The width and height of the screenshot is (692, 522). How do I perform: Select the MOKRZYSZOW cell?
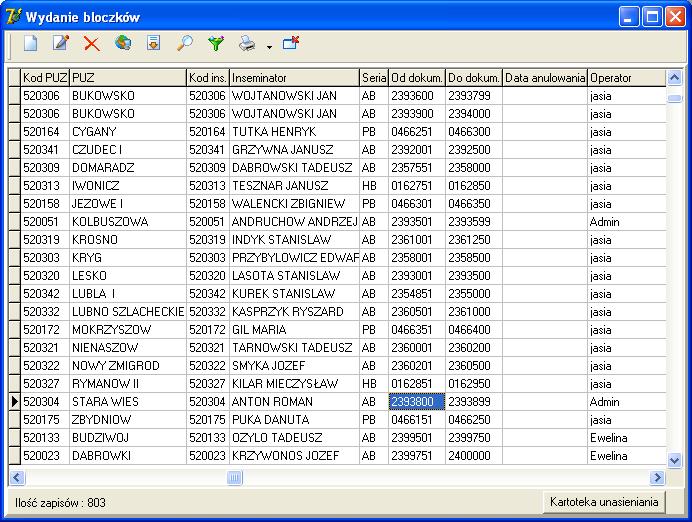tap(128, 330)
